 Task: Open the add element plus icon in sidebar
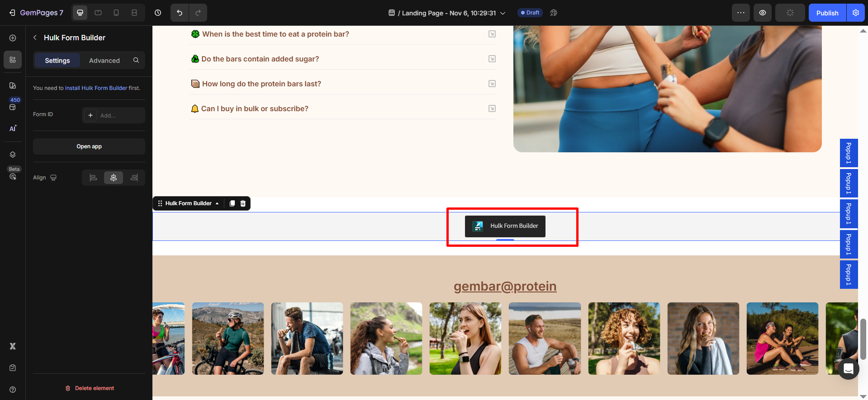tap(13, 38)
